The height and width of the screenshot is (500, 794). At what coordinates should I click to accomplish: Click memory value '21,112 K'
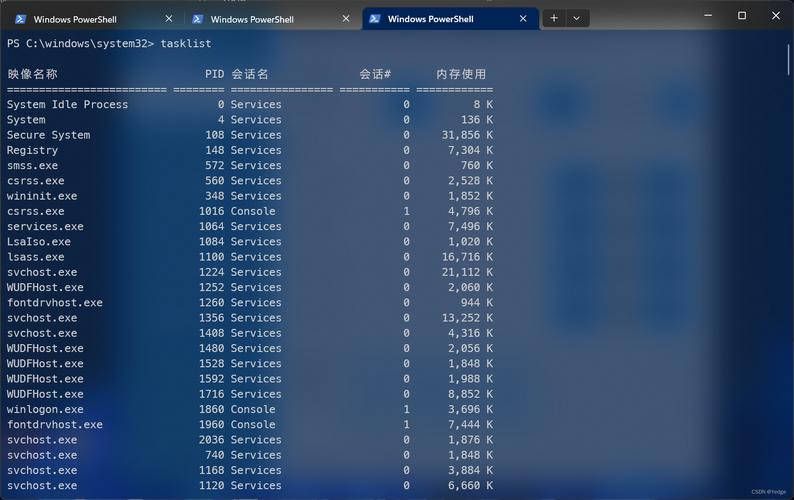coord(467,272)
